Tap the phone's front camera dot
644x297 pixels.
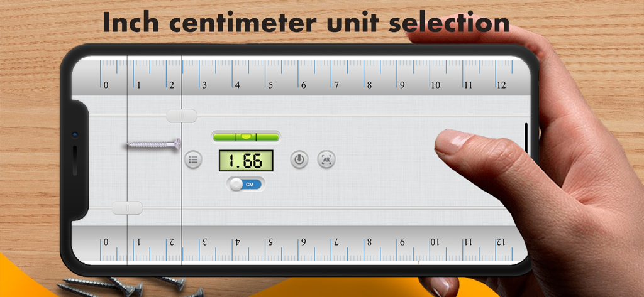75,135
